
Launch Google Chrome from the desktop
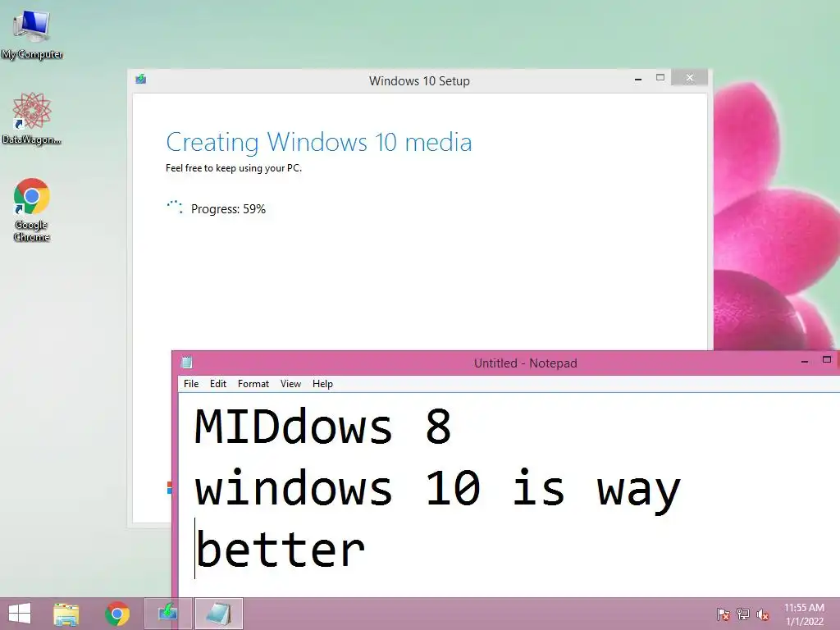[x=32, y=209]
